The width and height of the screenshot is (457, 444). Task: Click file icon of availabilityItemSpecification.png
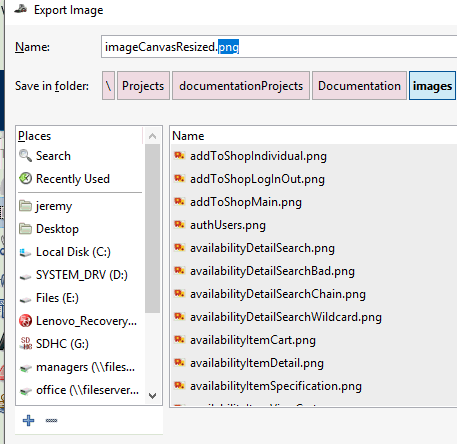pos(179,385)
